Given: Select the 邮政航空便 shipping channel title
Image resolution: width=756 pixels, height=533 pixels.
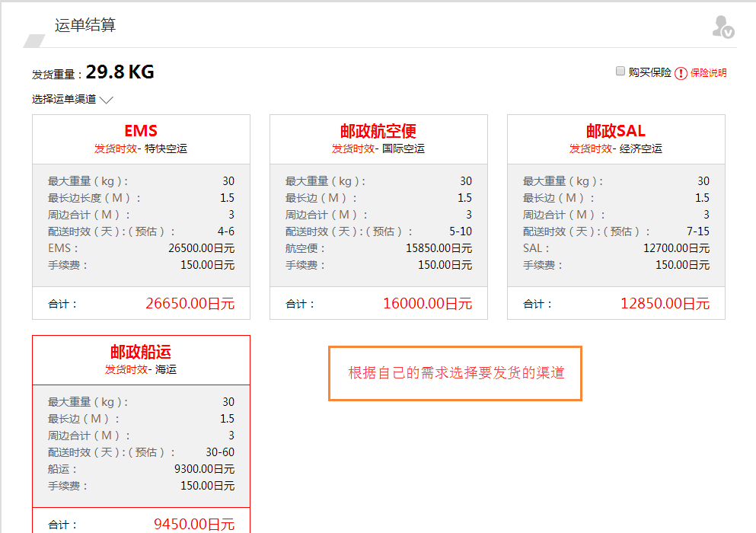Looking at the screenshot, I should click(x=378, y=131).
